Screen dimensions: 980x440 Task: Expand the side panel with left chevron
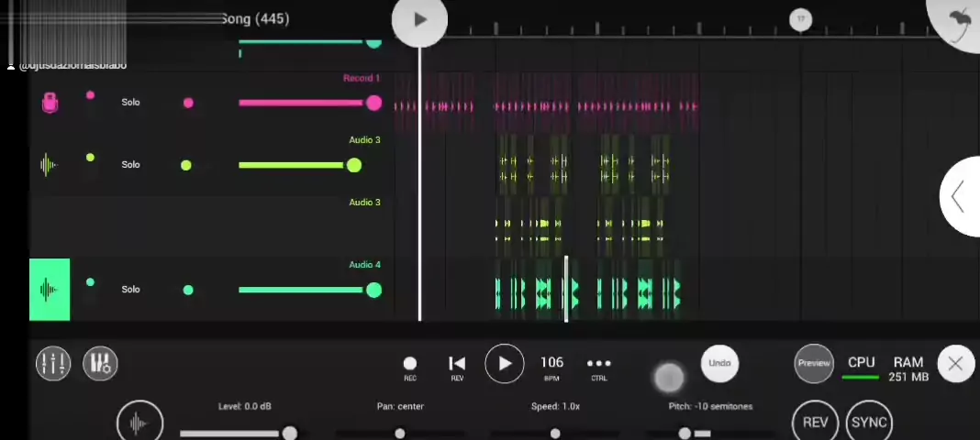tap(958, 197)
